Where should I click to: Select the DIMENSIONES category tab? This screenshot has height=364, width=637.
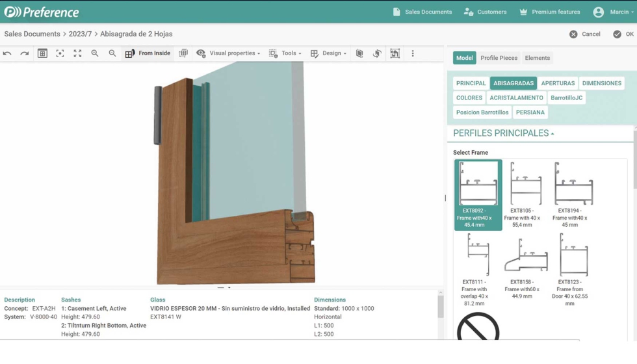602,83
